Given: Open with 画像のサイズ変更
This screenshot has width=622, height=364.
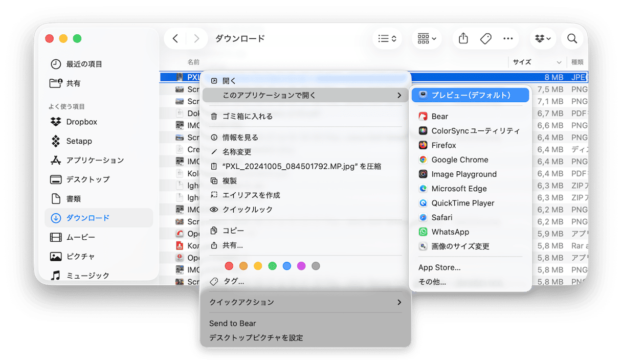Looking at the screenshot, I should (470, 246).
